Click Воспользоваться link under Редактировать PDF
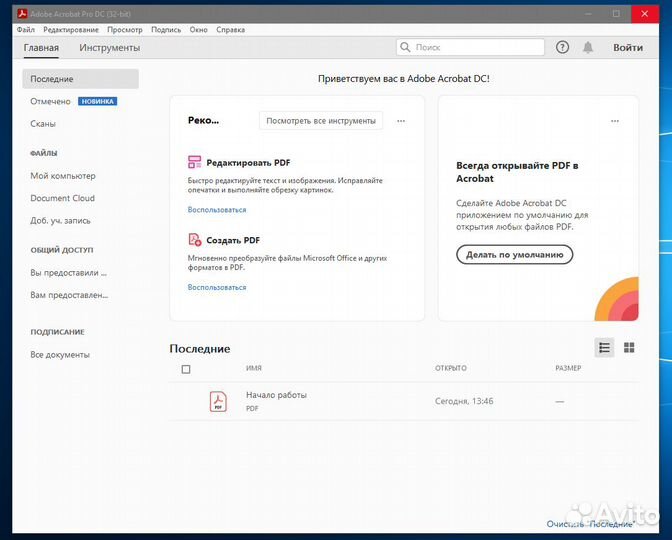 pos(217,210)
